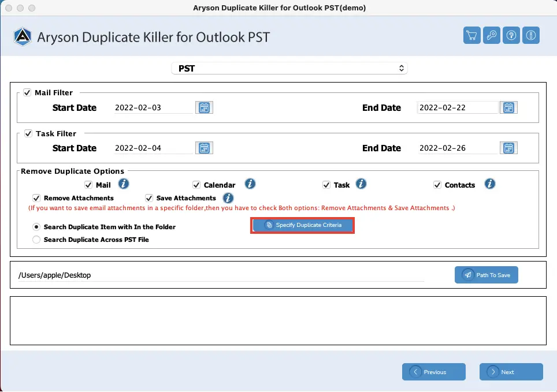
Task: Toggle the Task Filter checkbox
Action: (28, 133)
